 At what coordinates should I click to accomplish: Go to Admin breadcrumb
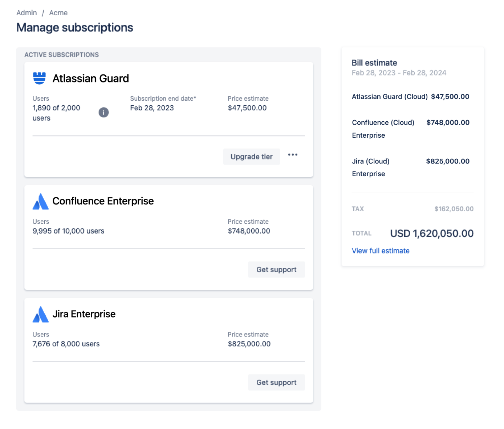coord(27,13)
